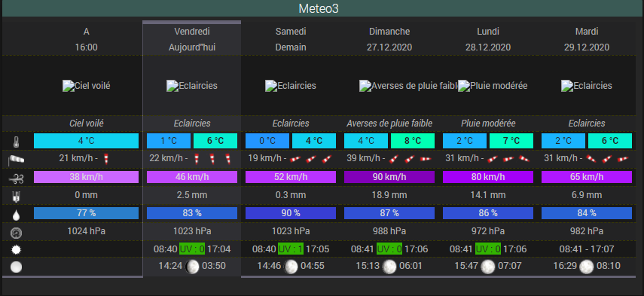644x296 pixels.
Task: Select the Samedi Demain column header
Action: point(291,39)
